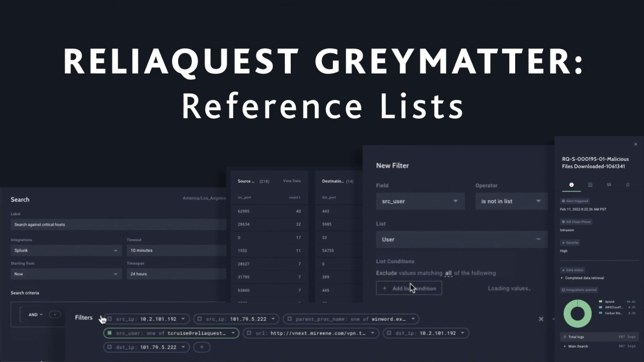Toggle checkbox on parent_proc_name filter

pos(289,319)
